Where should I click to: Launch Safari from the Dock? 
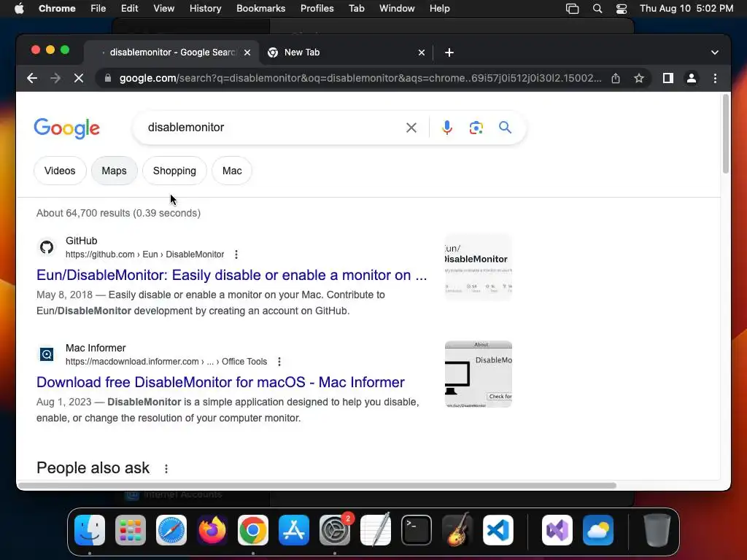coord(171,530)
